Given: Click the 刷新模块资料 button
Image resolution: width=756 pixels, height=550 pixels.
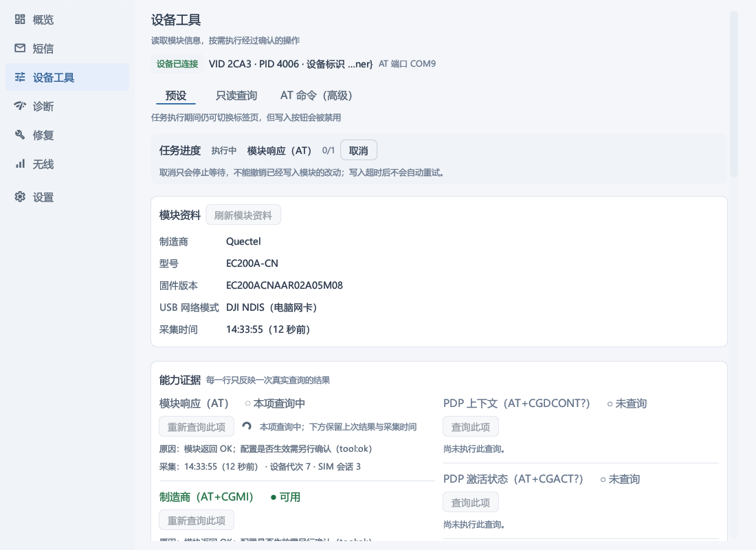Looking at the screenshot, I should [243, 215].
